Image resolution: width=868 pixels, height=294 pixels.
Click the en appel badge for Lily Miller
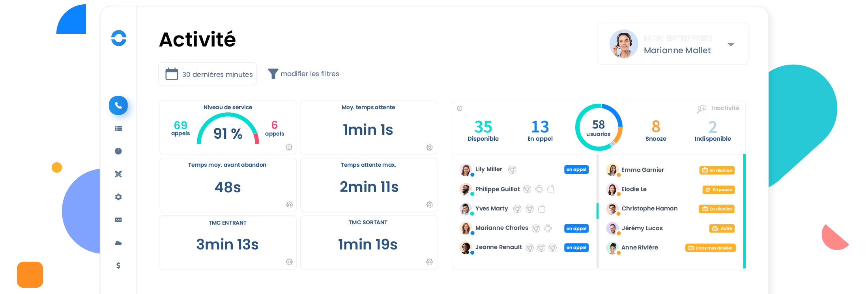click(576, 169)
